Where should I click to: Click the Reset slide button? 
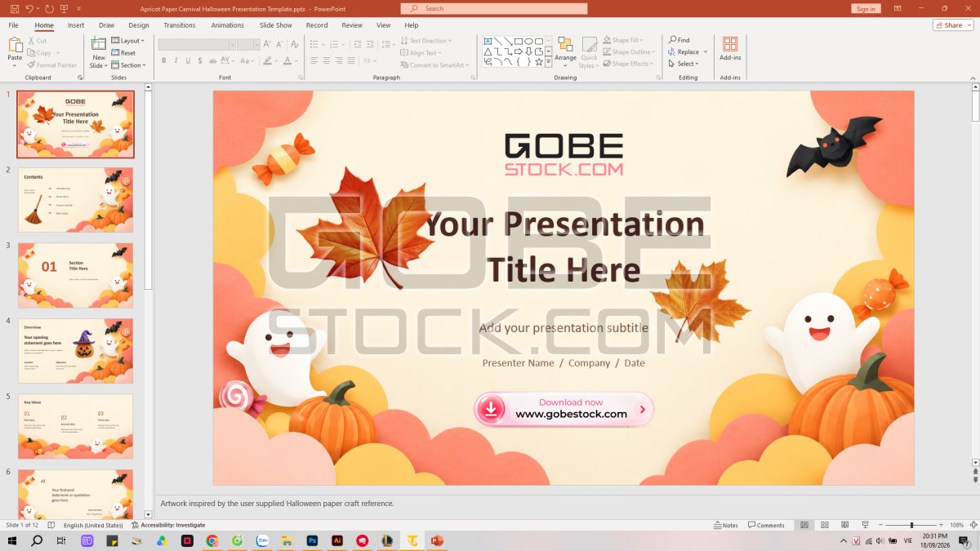(123, 53)
